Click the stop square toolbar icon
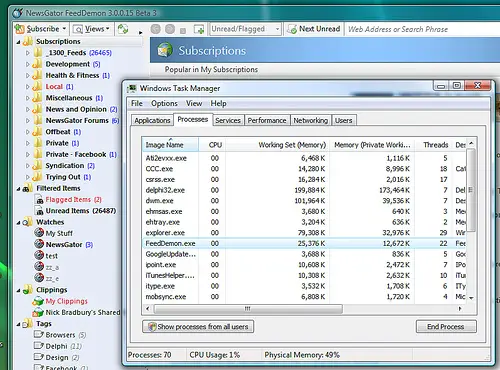The height and width of the screenshot is (370, 500). tap(183, 31)
